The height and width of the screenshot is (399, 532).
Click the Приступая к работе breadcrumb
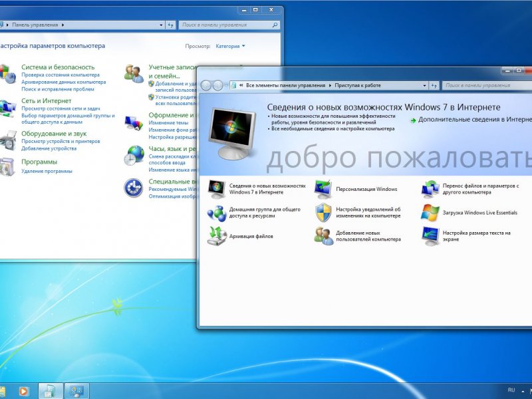358,86
